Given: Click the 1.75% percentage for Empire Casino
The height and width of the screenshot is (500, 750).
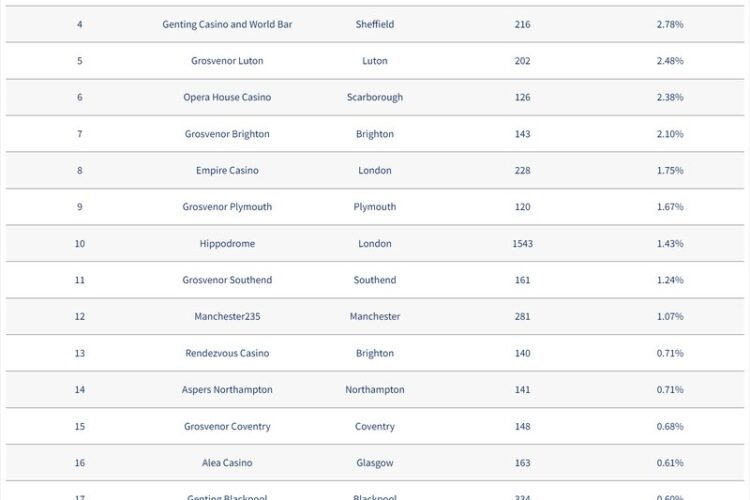Looking at the screenshot, I should point(670,170).
